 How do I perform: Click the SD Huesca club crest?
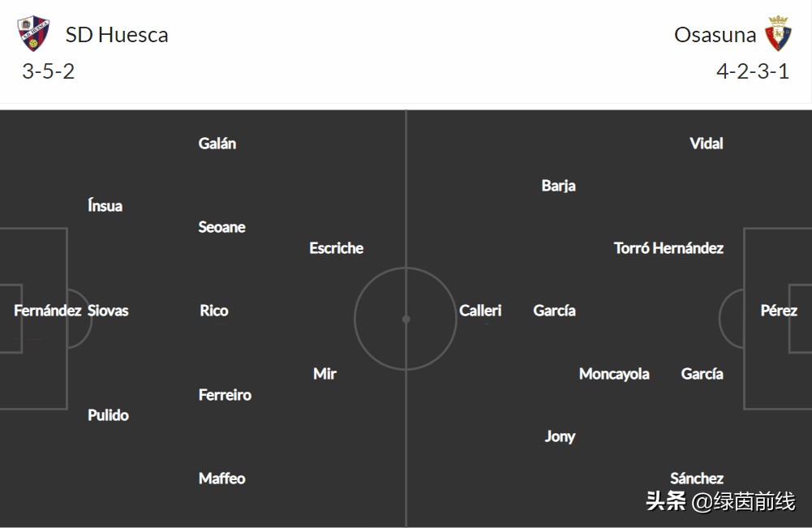point(33,33)
